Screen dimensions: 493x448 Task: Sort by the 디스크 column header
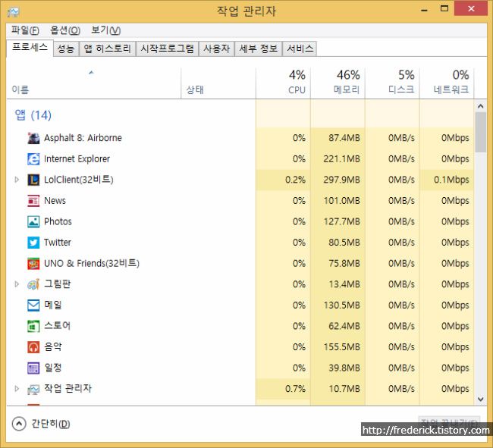[392, 83]
